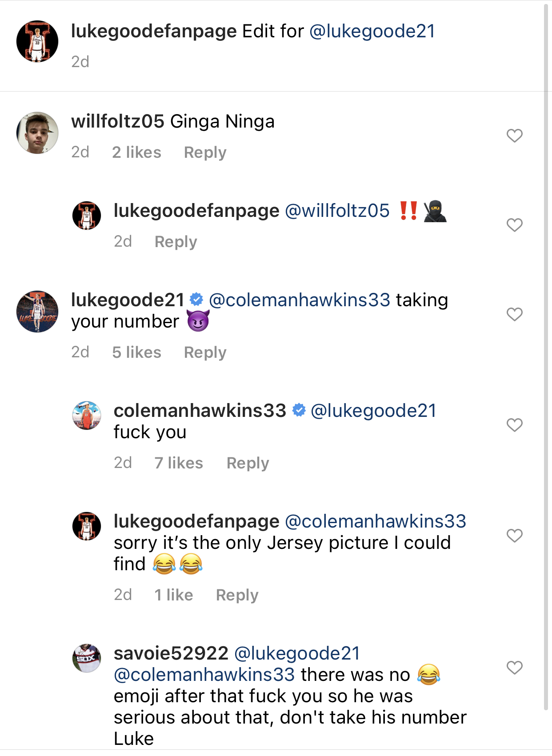Reply to lukegoode21's 5 likes comment
552x756 pixels.
pyautogui.click(x=205, y=352)
